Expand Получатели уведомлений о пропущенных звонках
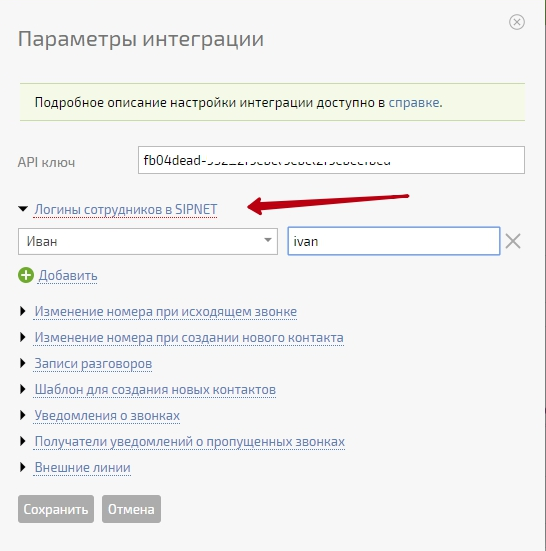The image size is (546, 551). pos(189,442)
